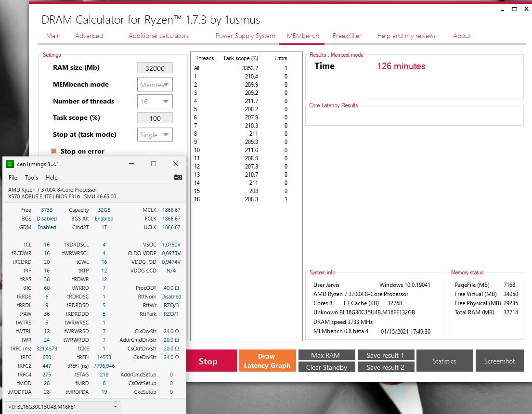This screenshot has width=532, height=414.
Task: Expand the BL16G30C15U4B module selector in ZenTimings
Action: click(x=63, y=406)
